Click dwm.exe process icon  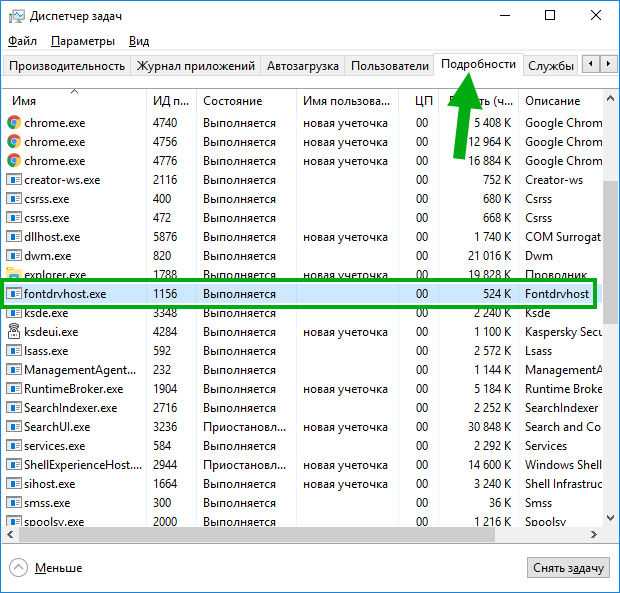pyautogui.click(x=14, y=256)
